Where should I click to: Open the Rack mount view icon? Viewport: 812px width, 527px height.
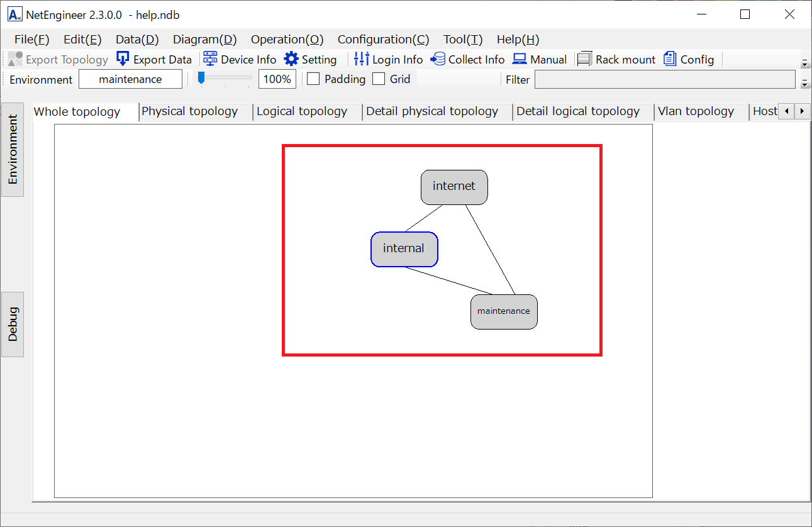[x=585, y=59]
